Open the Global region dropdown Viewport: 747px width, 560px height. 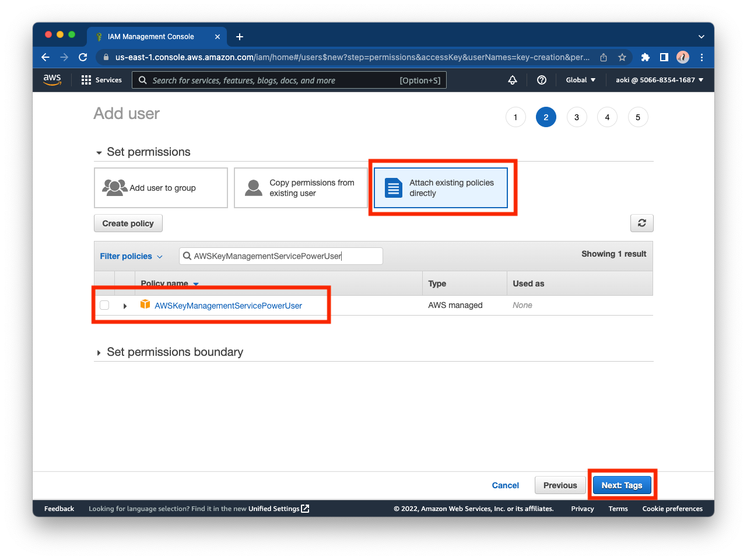coord(581,80)
